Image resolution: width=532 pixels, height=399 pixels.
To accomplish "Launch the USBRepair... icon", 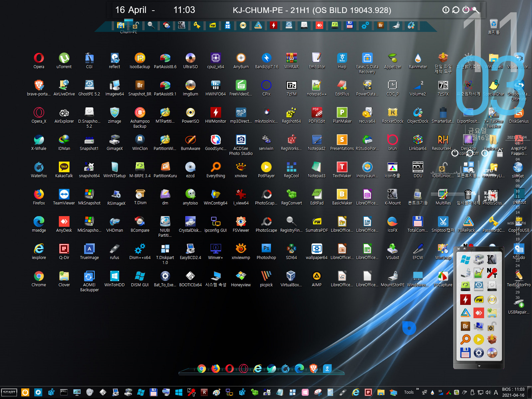I will pos(519,306).
